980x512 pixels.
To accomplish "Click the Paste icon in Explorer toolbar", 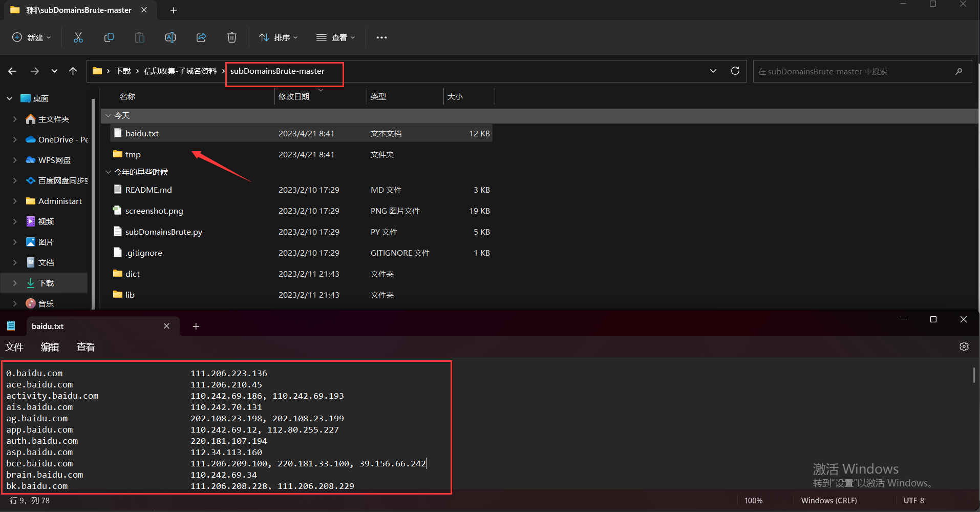I will tap(140, 37).
